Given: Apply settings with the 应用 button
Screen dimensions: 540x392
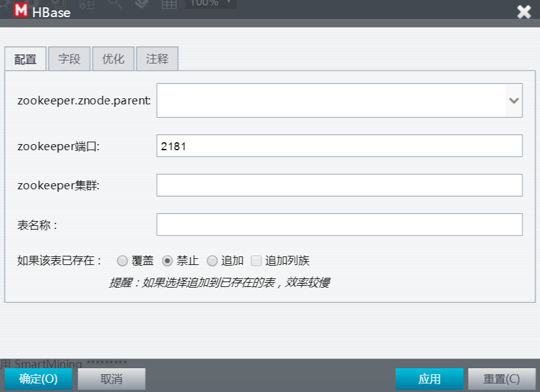Looking at the screenshot, I should pos(429,379).
